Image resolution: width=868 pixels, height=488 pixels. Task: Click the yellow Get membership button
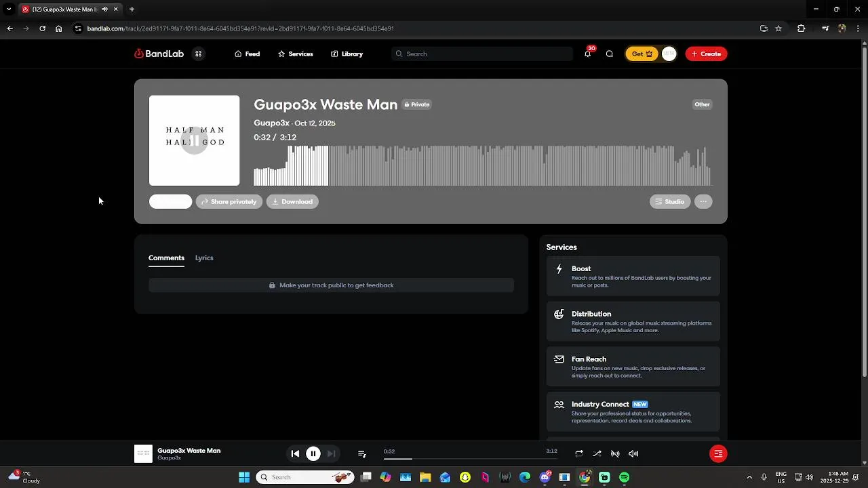point(642,54)
